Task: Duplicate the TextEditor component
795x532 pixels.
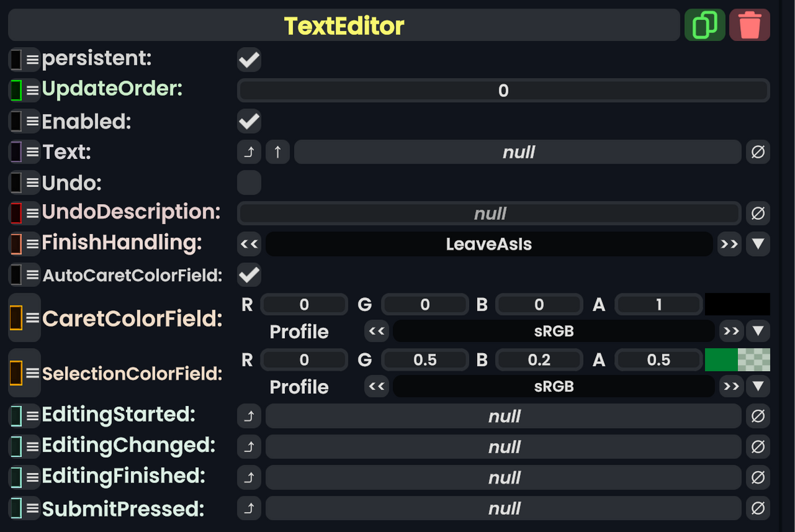Action: click(704, 25)
